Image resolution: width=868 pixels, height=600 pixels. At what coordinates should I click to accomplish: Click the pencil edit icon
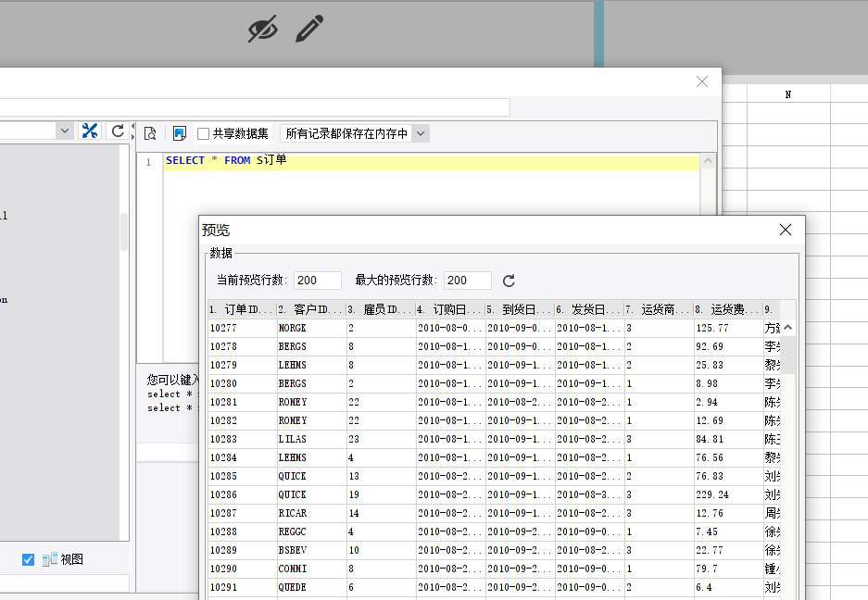point(309,29)
